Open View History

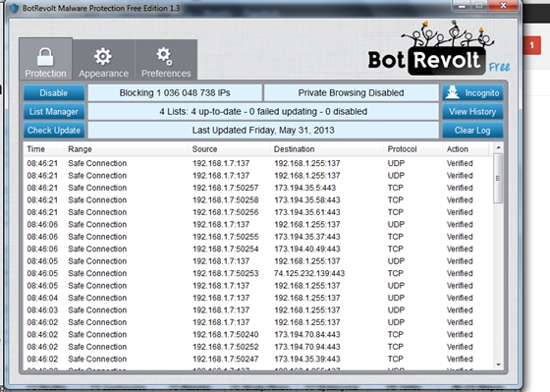pos(472,112)
